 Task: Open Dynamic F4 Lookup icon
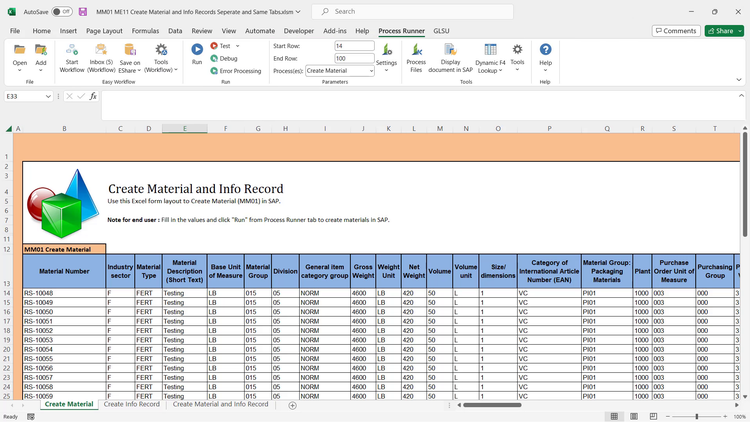click(x=490, y=49)
